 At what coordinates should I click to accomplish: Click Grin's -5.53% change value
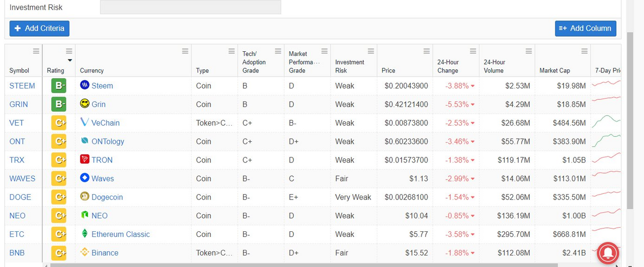click(457, 105)
